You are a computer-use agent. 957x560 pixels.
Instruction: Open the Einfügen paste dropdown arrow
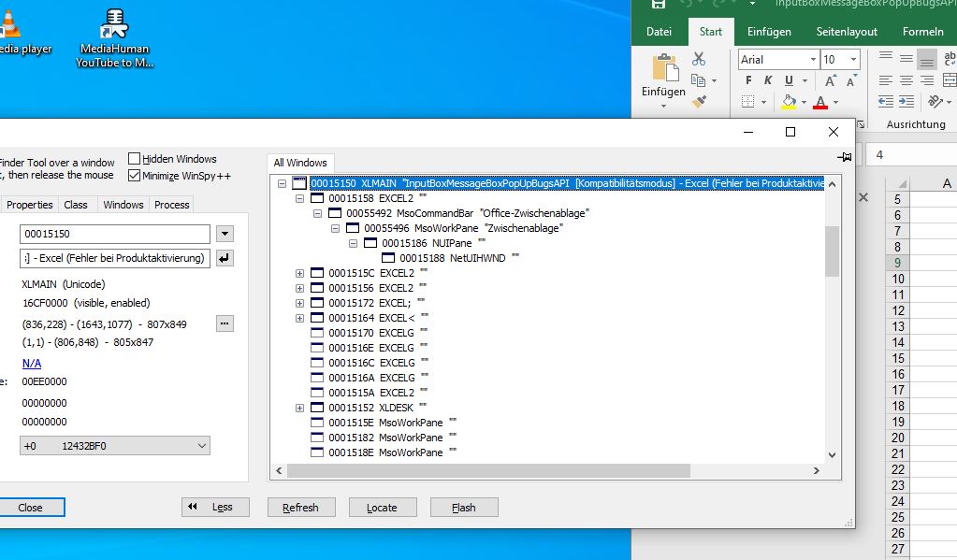click(663, 107)
